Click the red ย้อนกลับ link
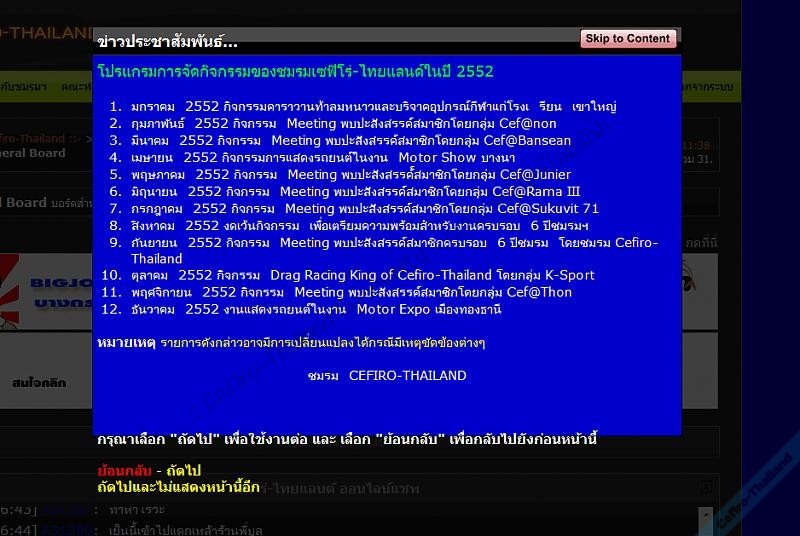Screen dimensions: 800x536 (x=124, y=470)
